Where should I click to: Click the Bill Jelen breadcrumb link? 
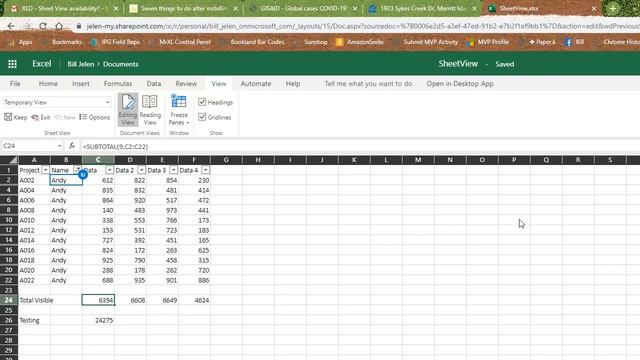tap(80, 64)
